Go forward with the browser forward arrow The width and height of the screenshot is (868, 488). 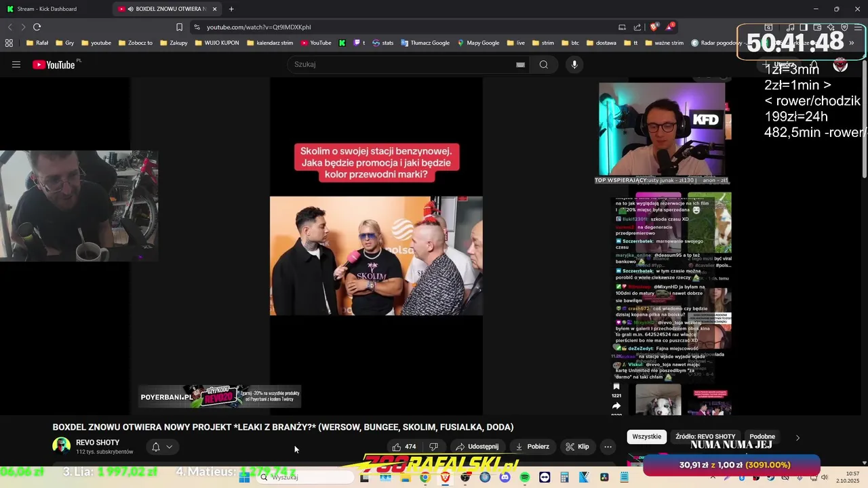click(23, 27)
